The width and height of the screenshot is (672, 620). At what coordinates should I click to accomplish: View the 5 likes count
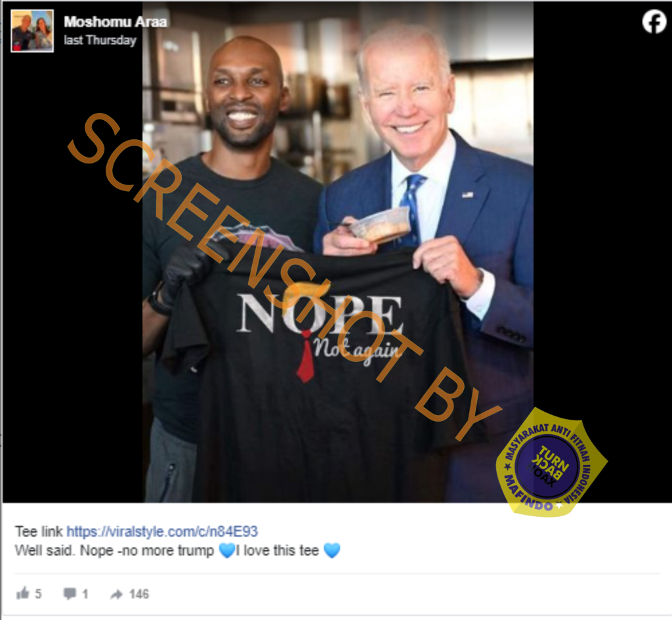pos(38,594)
